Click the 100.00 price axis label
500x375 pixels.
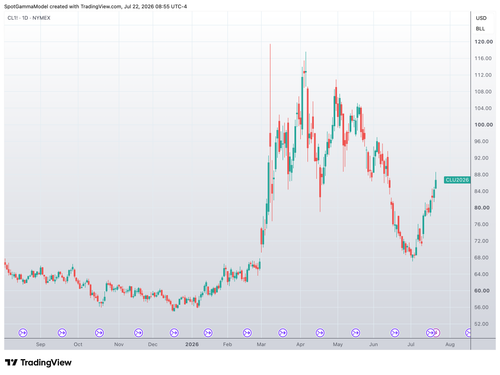[x=484, y=125]
